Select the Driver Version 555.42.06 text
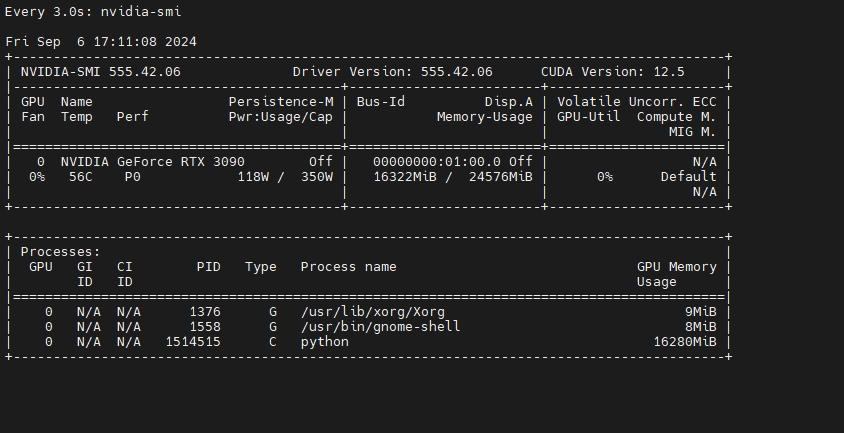This screenshot has width=844, height=433. [392, 72]
